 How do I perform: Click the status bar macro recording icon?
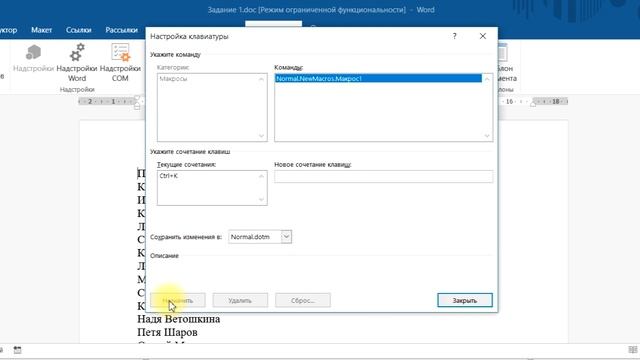pos(17,350)
